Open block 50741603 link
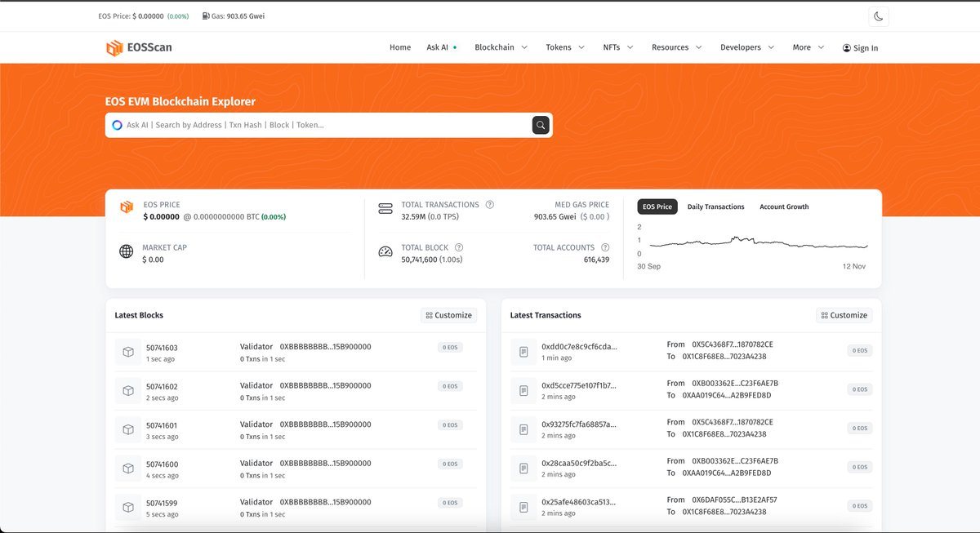This screenshot has height=533, width=980. coord(162,348)
